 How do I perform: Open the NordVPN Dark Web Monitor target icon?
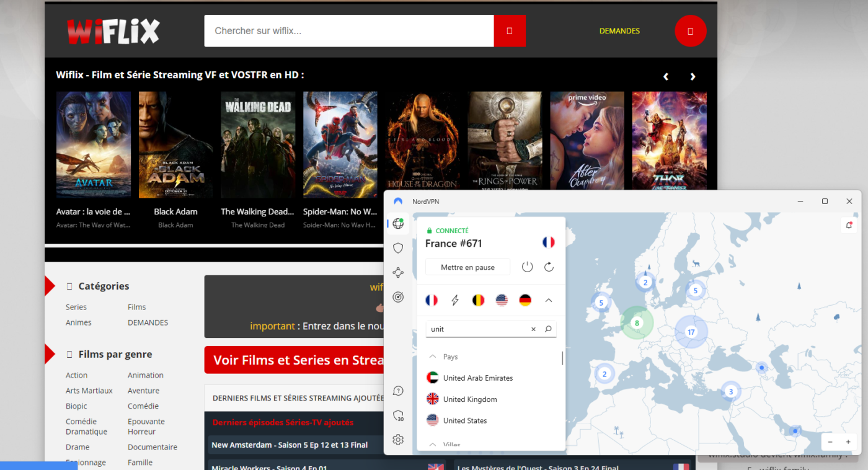pos(398,297)
